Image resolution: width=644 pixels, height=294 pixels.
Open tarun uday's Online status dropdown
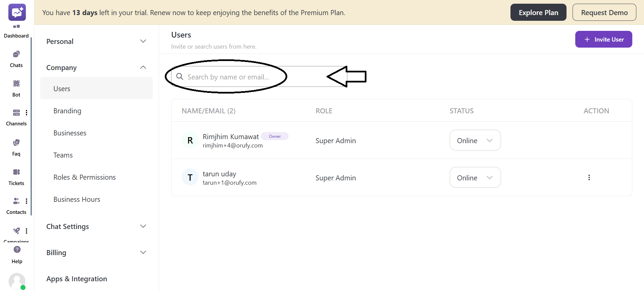point(475,178)
